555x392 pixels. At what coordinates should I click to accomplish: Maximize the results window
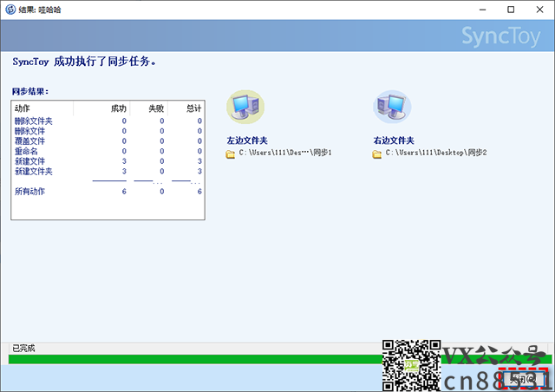point(511,10)
